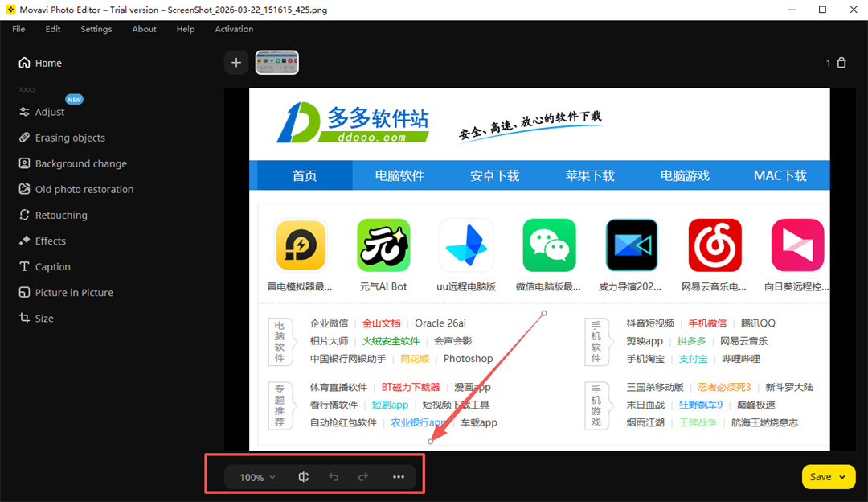Screen dimensions: 868x502
Task: Click the 苹果下载 tab in the image
Action: pos(590,175)
